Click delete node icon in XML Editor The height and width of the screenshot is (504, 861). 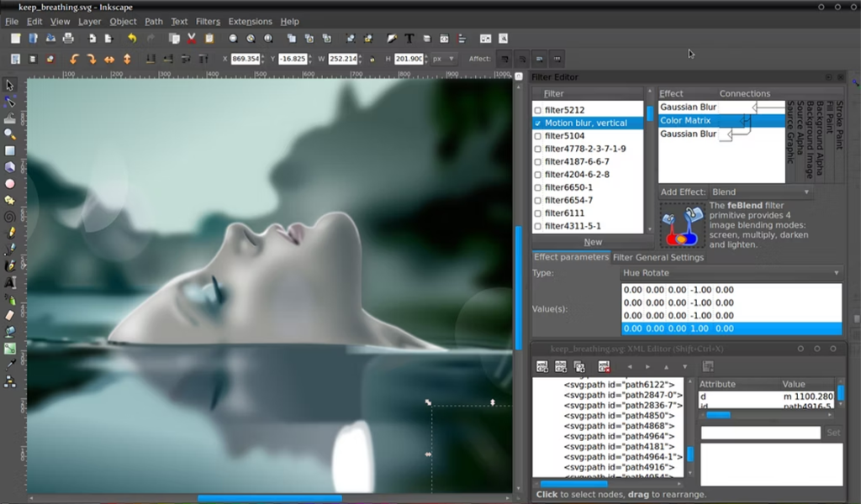coord(604,366)
